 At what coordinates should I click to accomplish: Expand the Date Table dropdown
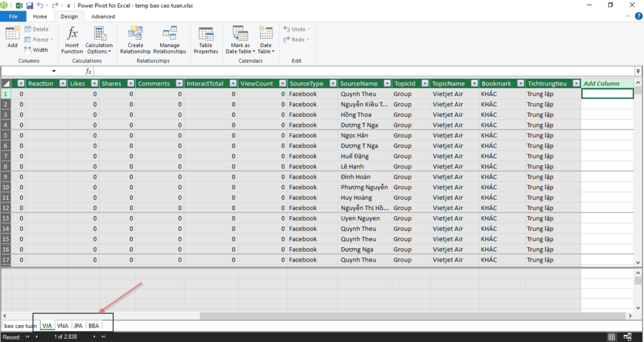pos(266,40)
